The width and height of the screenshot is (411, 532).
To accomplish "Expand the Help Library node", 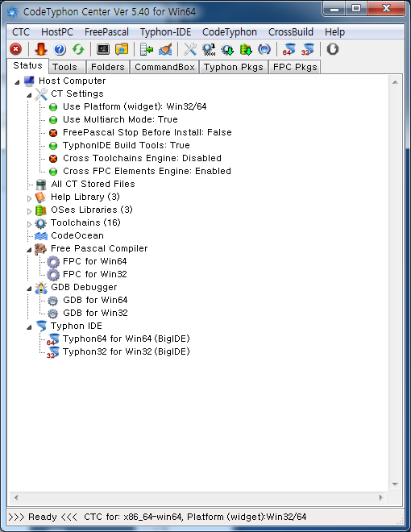I will point(30,197).
